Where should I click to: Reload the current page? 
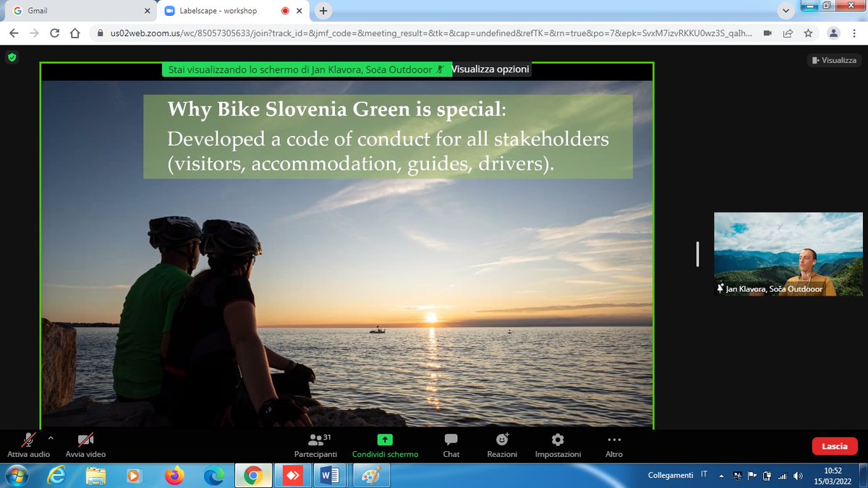click(x=54, y=33)
